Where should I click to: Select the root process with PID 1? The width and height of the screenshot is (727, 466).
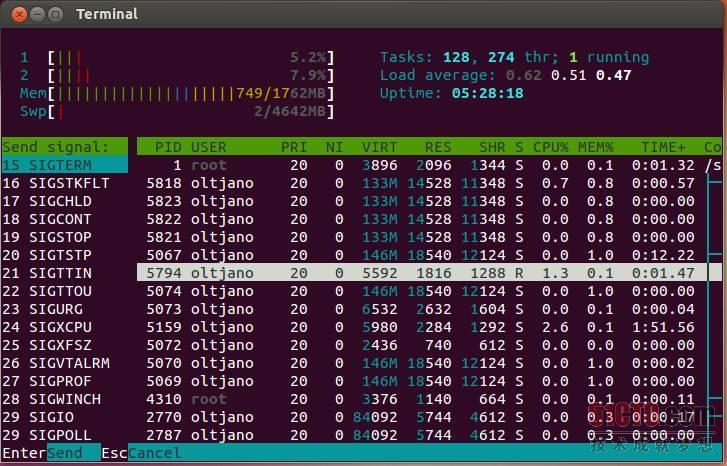click(x=429, y=165)
